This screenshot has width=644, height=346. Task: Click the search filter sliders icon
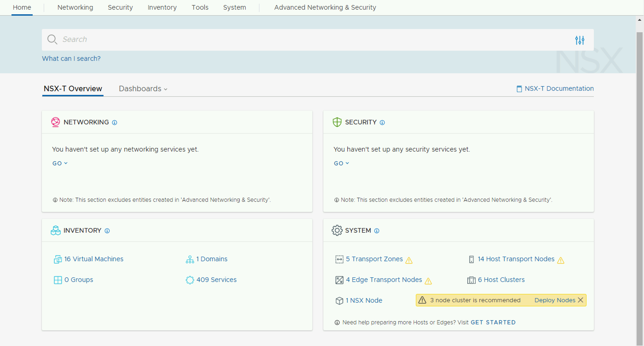click(580, 40)
